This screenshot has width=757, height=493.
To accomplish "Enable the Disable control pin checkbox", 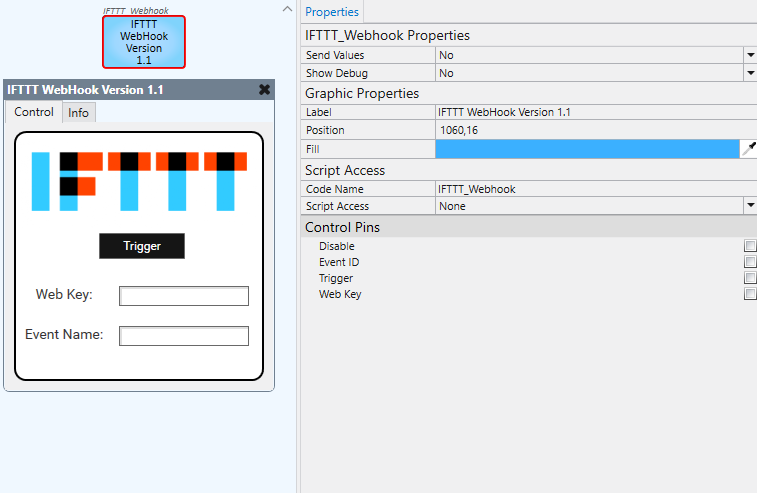I will 750,246.
